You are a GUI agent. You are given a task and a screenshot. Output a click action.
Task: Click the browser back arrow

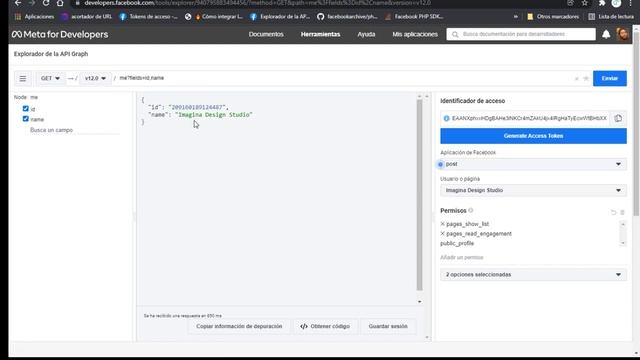tap(18, 3)
